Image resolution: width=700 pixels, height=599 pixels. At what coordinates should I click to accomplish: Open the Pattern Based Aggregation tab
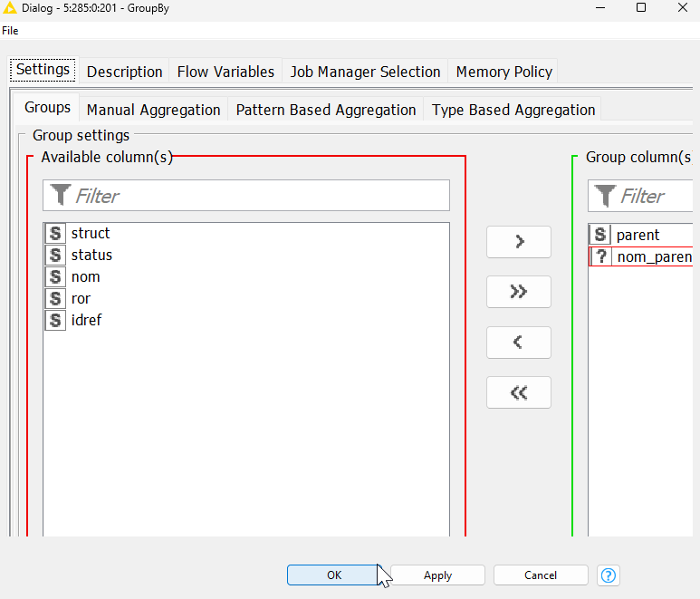pyautogui.click(x=326, y=110)
